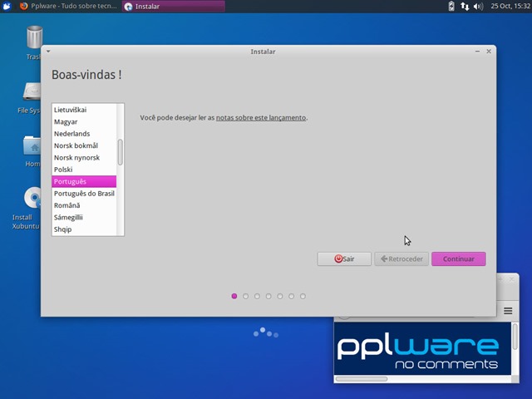Open the hamburger menu in Firefox window
532x399 pixels.
[508, 311]
